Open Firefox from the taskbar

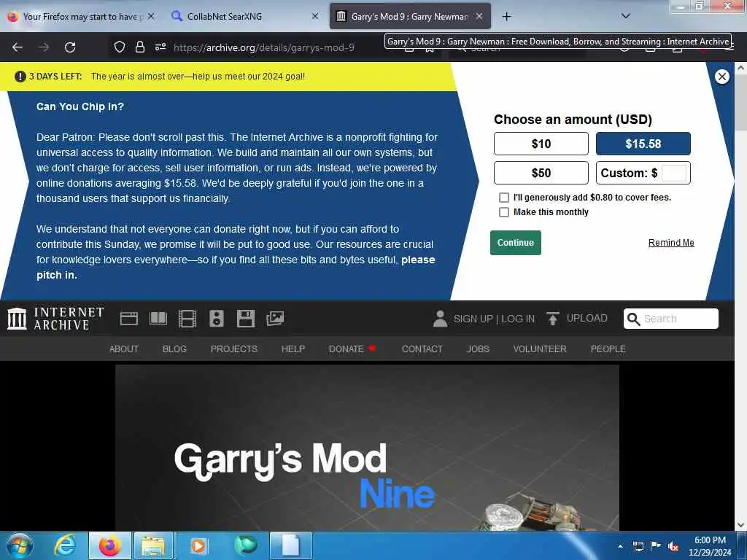click(x=109, y=545)
